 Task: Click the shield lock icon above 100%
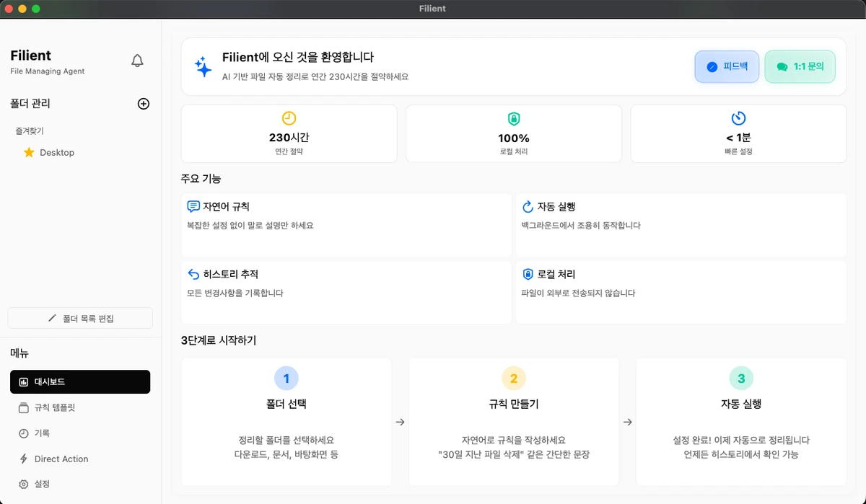click(x=514, y=119)
